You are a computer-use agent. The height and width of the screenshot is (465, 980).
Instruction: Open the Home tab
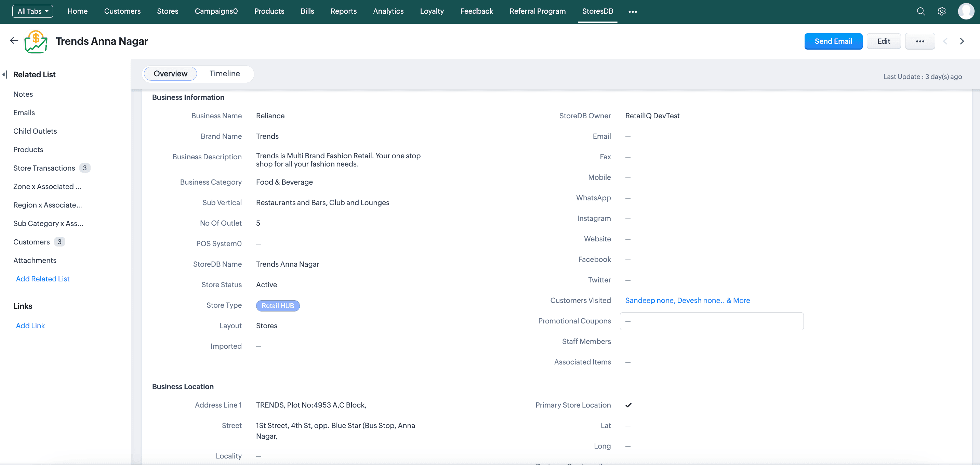pos(78,11)
